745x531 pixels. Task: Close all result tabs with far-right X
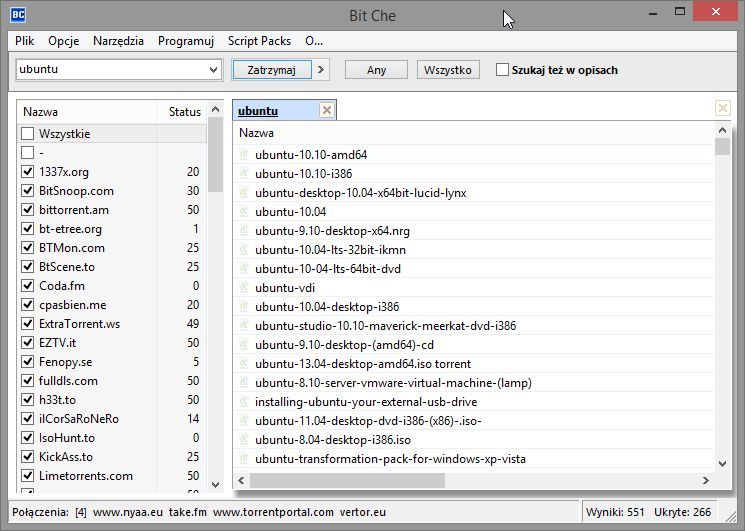(x=723, y=108)
